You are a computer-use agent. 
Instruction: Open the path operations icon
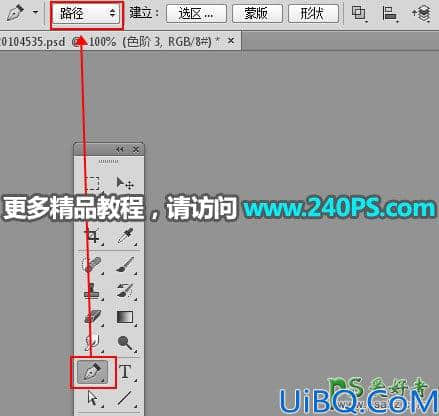click(x=359, y=14)
